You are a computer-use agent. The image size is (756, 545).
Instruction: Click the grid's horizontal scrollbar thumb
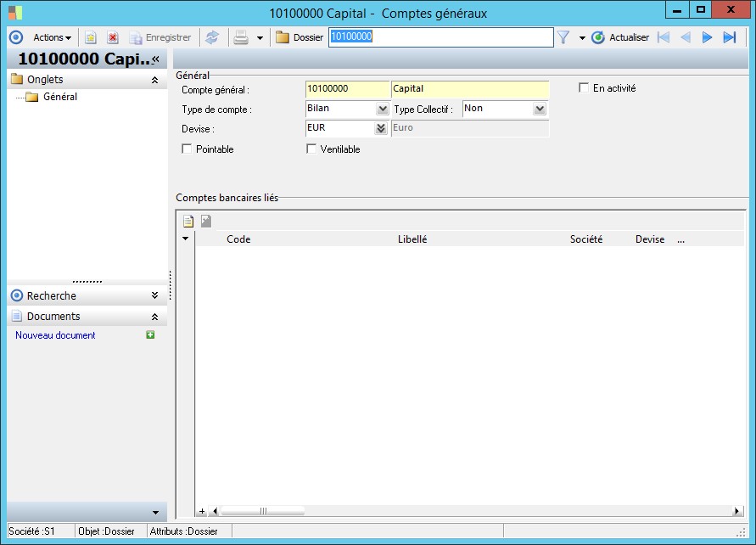point(262,511)
